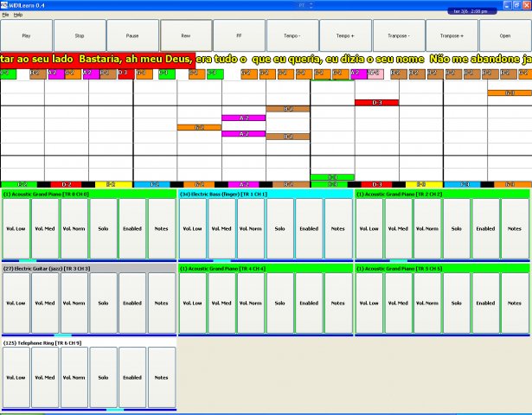Open a MIDI file with Open button
This screenshot has width=532, height=415.
[505, 35]
